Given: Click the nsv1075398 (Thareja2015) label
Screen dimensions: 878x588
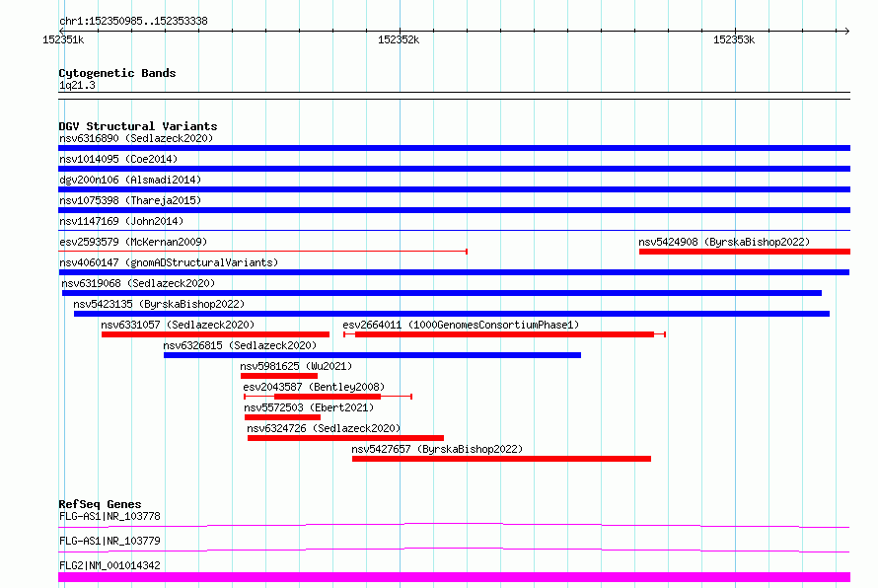Looking at the screenshot, I should pyautogui.click(x=130, y=200).
